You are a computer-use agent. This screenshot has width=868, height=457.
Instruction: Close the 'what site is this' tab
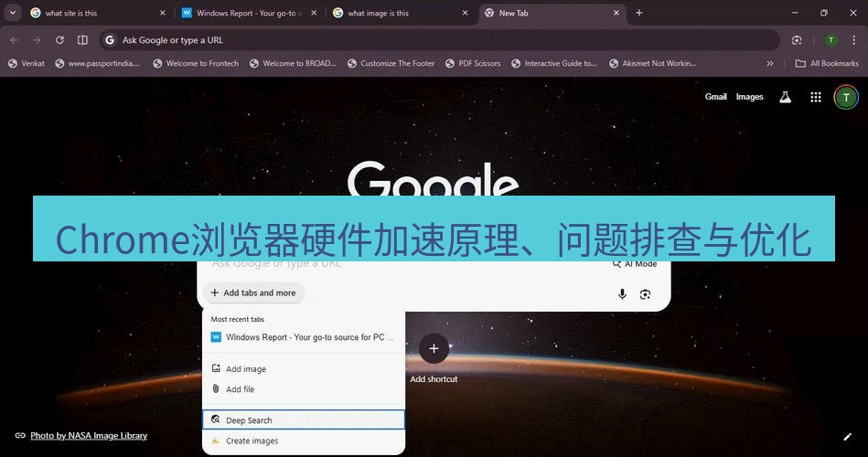[x=162, y=13]
